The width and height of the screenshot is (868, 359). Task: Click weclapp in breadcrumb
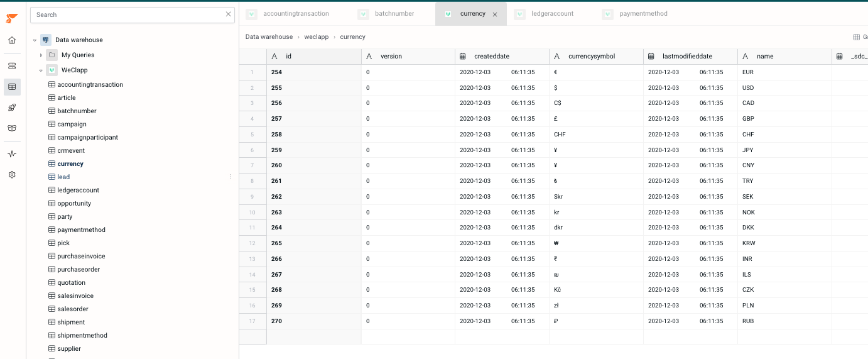point(316,37)
